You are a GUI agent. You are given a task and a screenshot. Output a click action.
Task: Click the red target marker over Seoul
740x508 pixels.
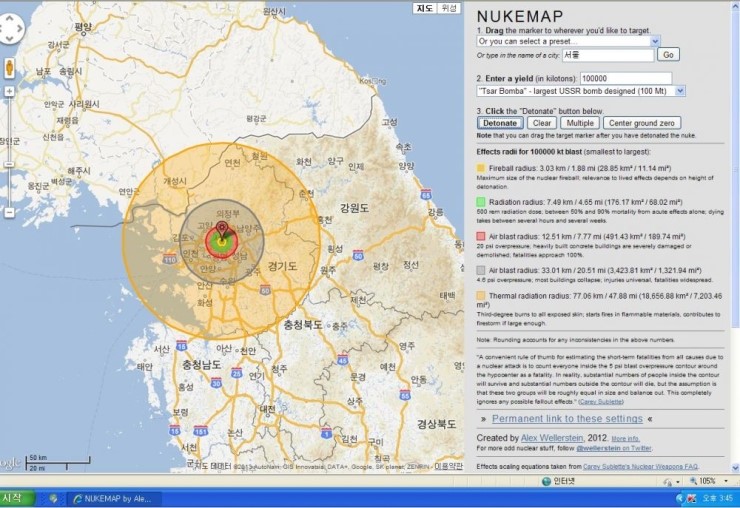[x=222, y=230]
